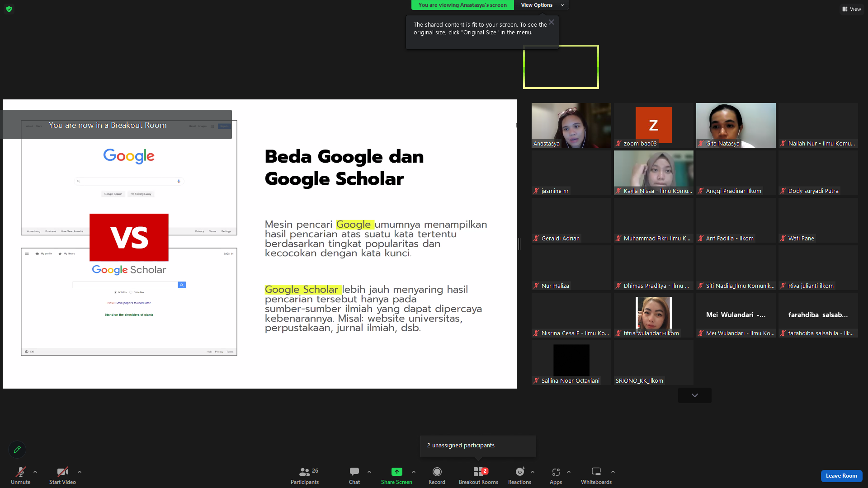Click the red VS graphic on slide
The height and width of the screenshot is (488, 868).
[x=129, y=237]
